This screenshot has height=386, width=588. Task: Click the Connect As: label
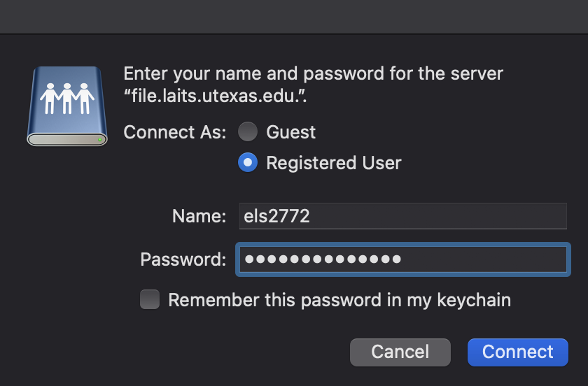(x=175, y=132)
